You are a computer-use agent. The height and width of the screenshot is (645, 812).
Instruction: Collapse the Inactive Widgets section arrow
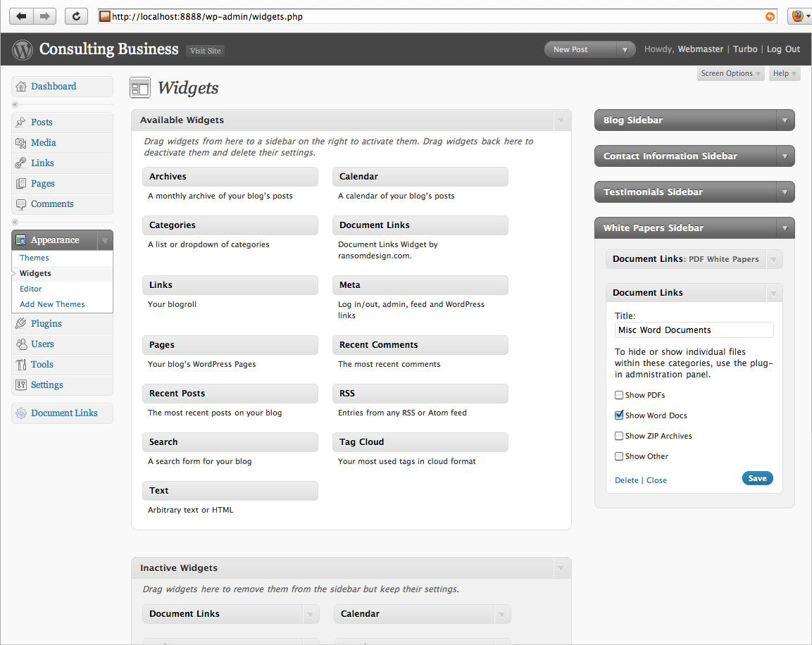(x=561, y=568)
